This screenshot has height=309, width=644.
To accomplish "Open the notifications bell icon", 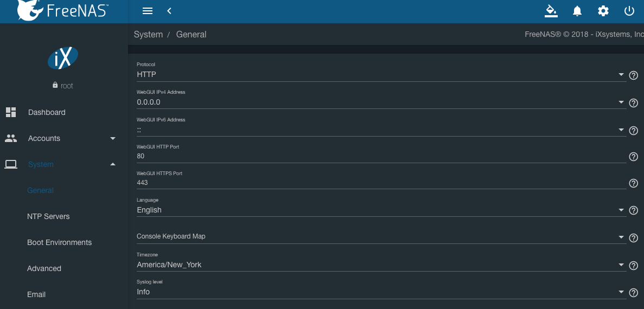I will (x=577, y=11).
